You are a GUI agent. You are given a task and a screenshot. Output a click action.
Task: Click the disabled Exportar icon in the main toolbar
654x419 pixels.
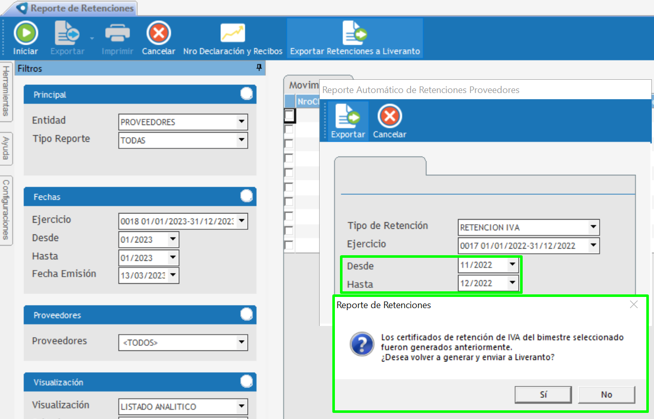tap(67, 33)
